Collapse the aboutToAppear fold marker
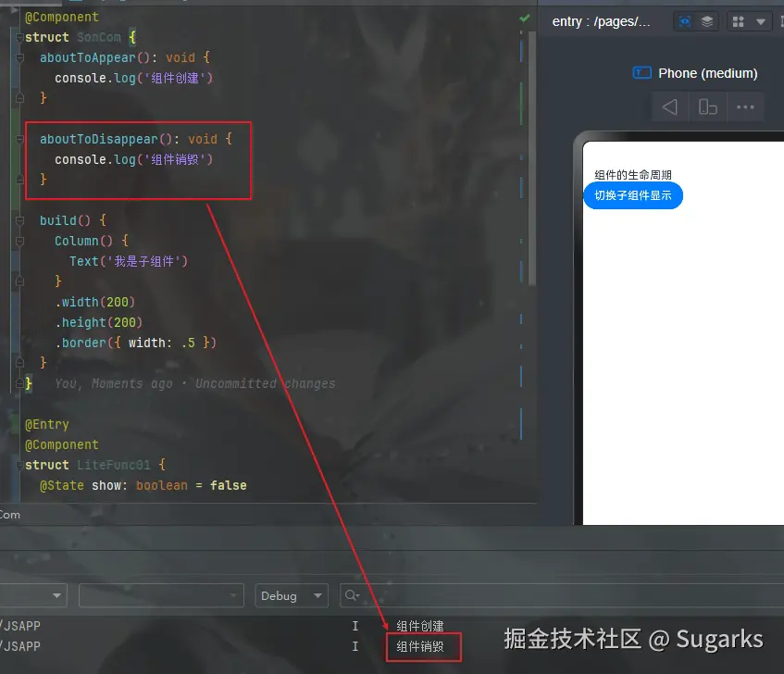 pyautogui.click(x=19, y=58)
